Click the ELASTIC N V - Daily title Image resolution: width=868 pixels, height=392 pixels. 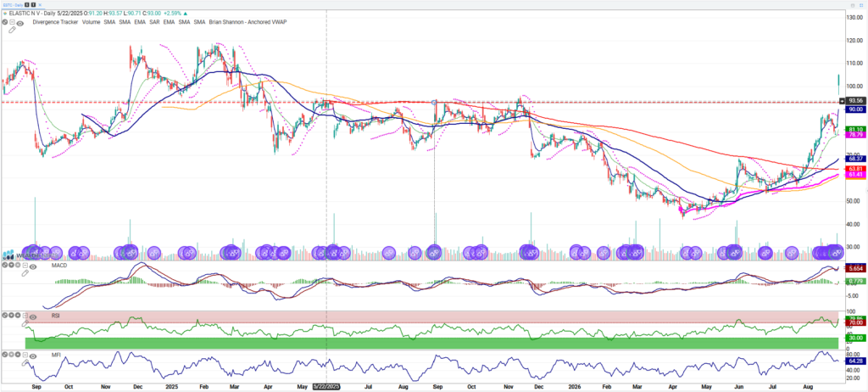point(32,14)
